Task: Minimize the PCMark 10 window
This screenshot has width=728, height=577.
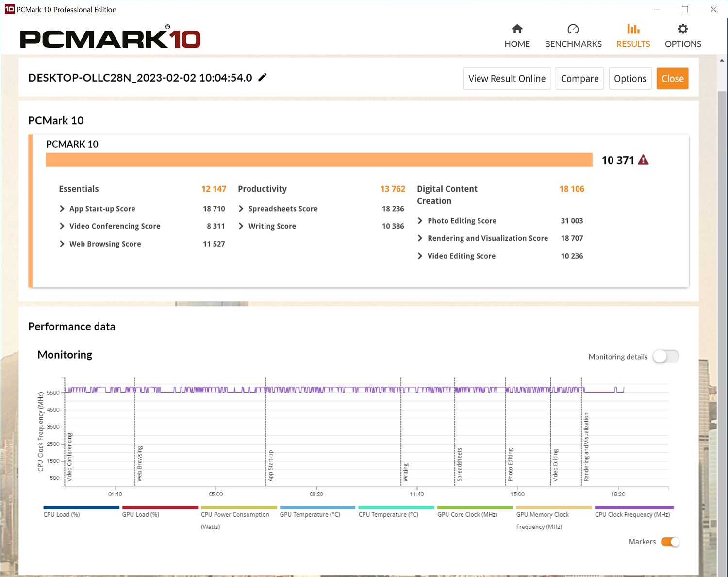Action: coord(657,9)
